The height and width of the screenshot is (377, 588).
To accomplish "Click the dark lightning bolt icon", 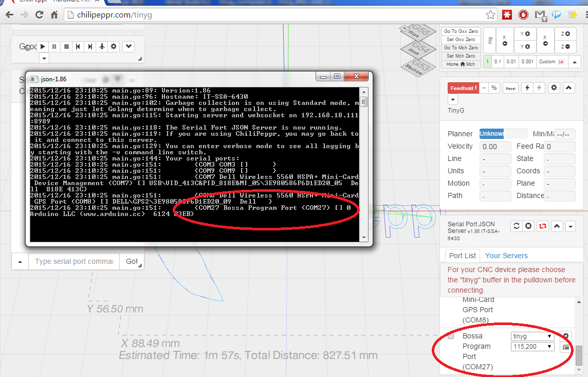I will pyautogui.click(x=527, y=88).
